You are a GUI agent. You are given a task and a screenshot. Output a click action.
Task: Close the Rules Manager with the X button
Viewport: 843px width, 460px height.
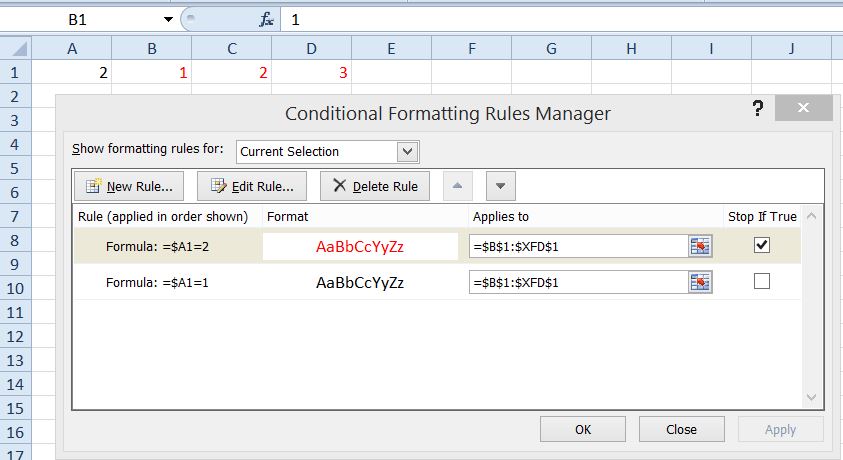tap(804, 110)
